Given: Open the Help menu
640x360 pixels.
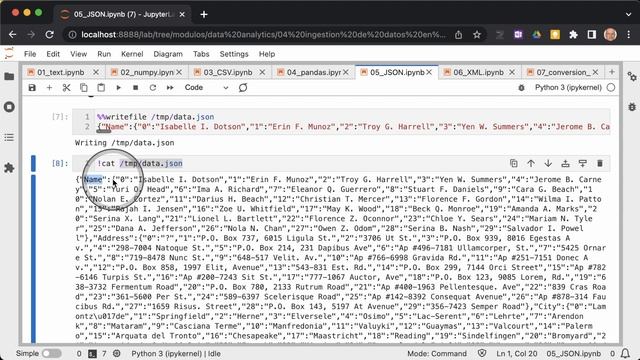Looking at the screenshot, I should tap(267, 54).
